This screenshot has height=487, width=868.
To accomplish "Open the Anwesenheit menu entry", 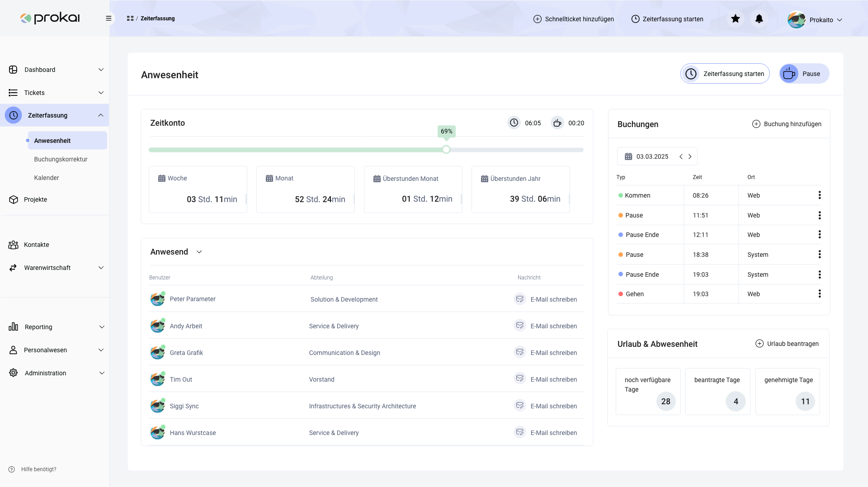I will (52, 140).
